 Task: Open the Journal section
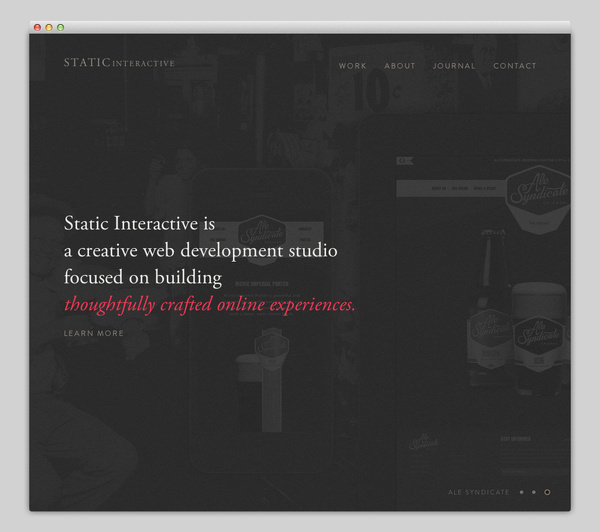coord(454,66)
